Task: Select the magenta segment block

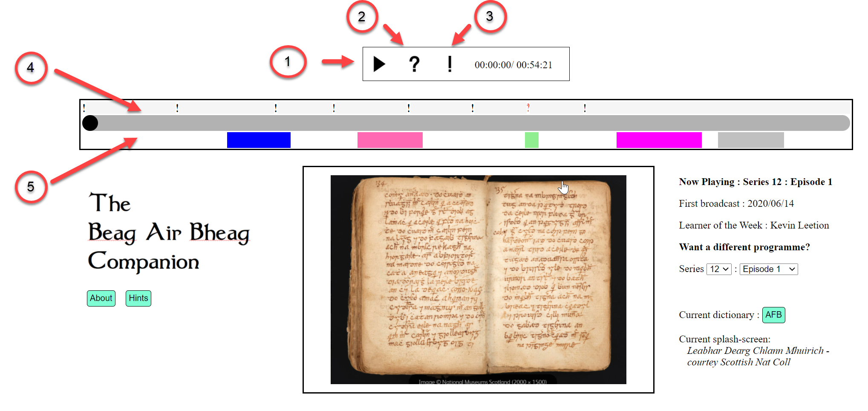Action: [x=659, y=140]
